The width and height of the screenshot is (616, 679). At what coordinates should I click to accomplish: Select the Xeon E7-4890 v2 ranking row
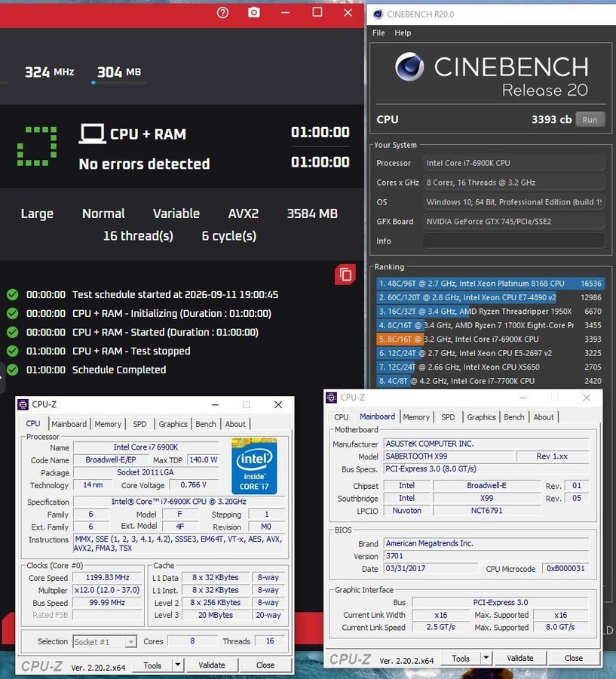489,297
